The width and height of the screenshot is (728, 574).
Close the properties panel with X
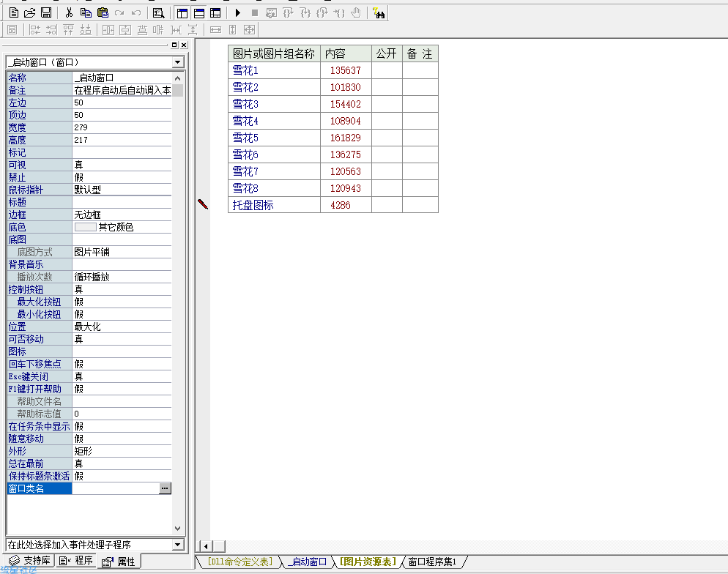coord(184,45)
